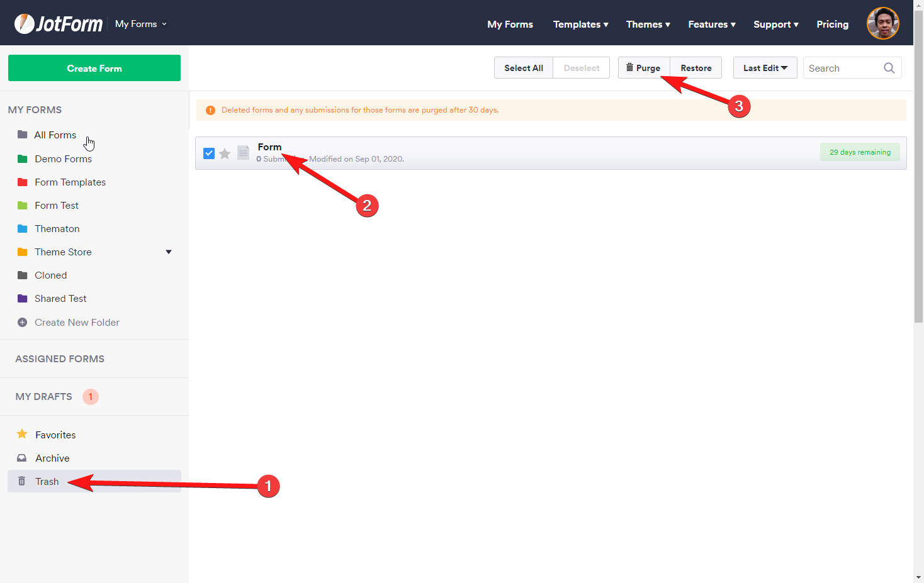Screen dimensions: 924x583
Task: Click the Trash bin icon in sidebar
Action: (22, 481)
